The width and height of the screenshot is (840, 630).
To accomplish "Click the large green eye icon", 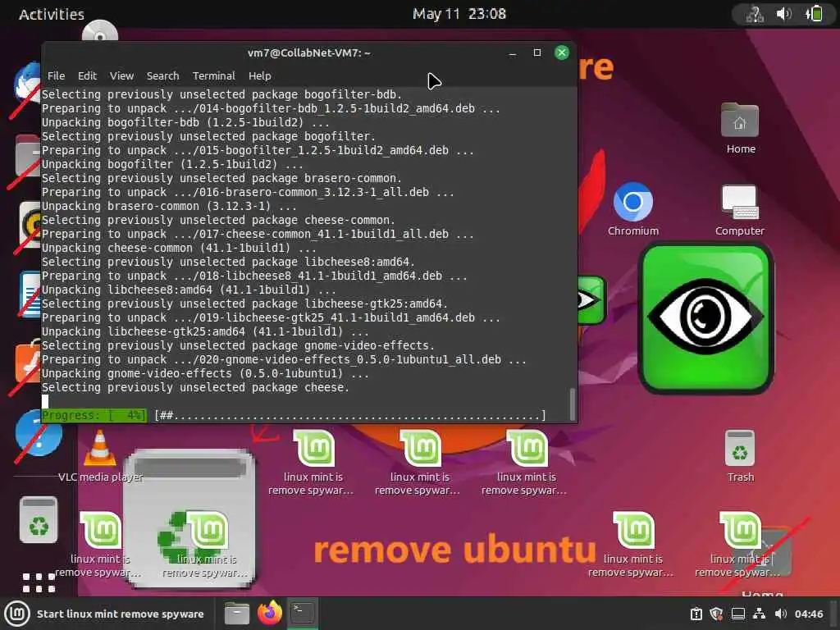I will [x=705, y=318].
